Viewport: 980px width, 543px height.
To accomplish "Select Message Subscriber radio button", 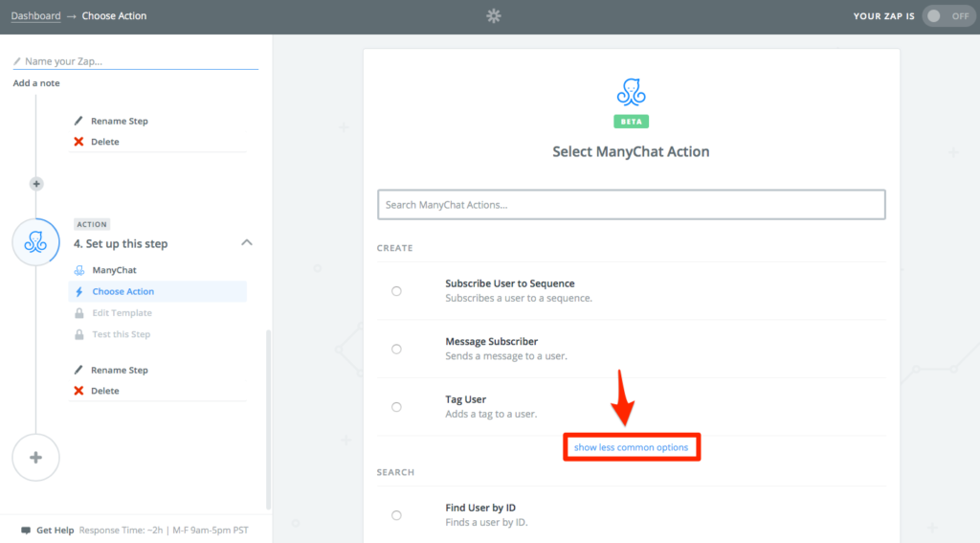I will (x=396, y=349).
